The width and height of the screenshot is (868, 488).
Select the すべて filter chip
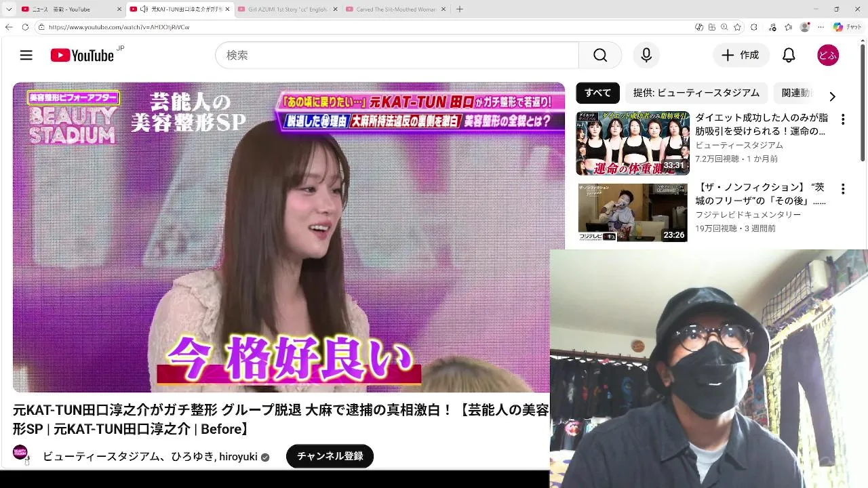[597, 93]
